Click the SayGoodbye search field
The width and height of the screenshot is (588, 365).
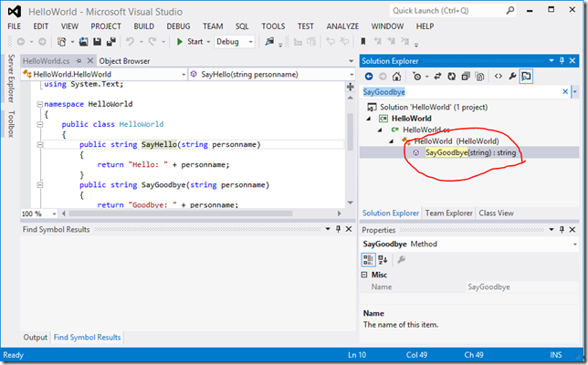point(460,92)
